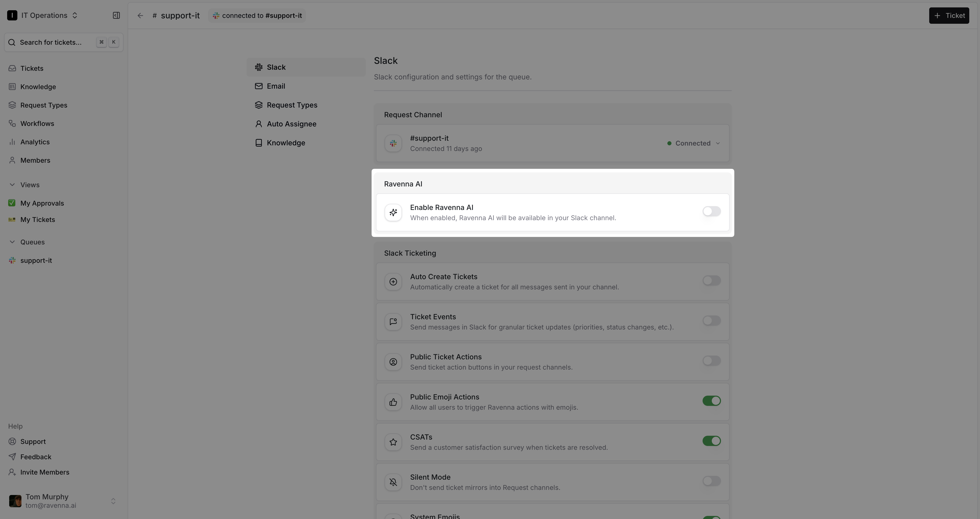Click the CSATs star icon
This screenshot has width=980, height=519.
pyautogui.click(x=393, y=442)
